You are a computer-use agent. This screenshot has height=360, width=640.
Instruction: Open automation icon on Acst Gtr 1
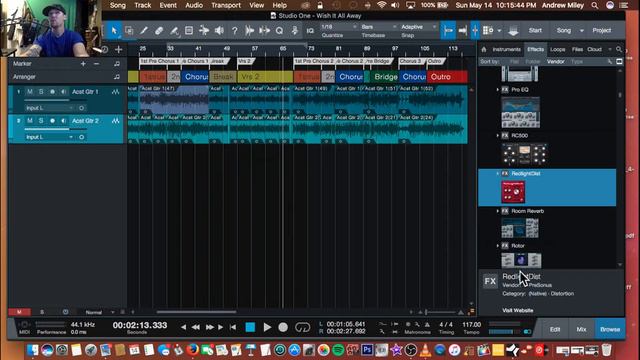[116, 92]
